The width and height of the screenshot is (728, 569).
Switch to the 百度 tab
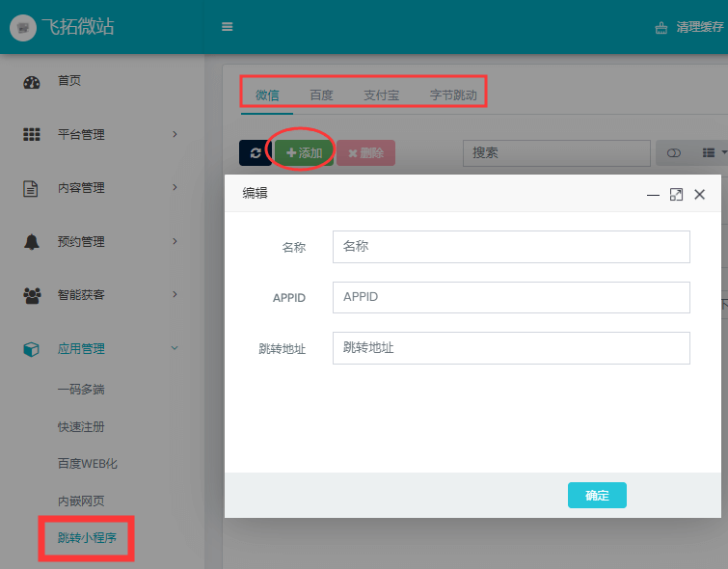[x=321, y=95]
